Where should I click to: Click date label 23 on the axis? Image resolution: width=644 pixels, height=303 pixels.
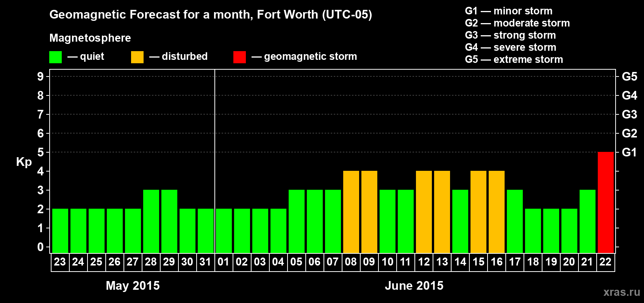[60, 262]
